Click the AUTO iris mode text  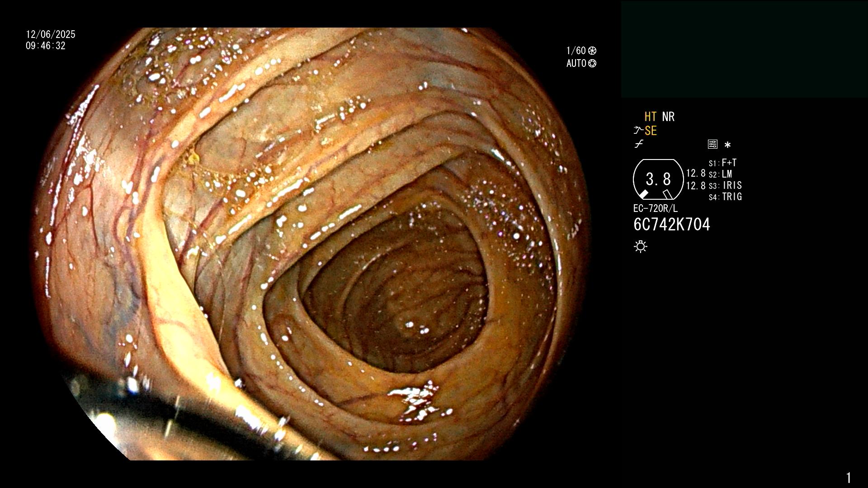(x=576, y=63)
